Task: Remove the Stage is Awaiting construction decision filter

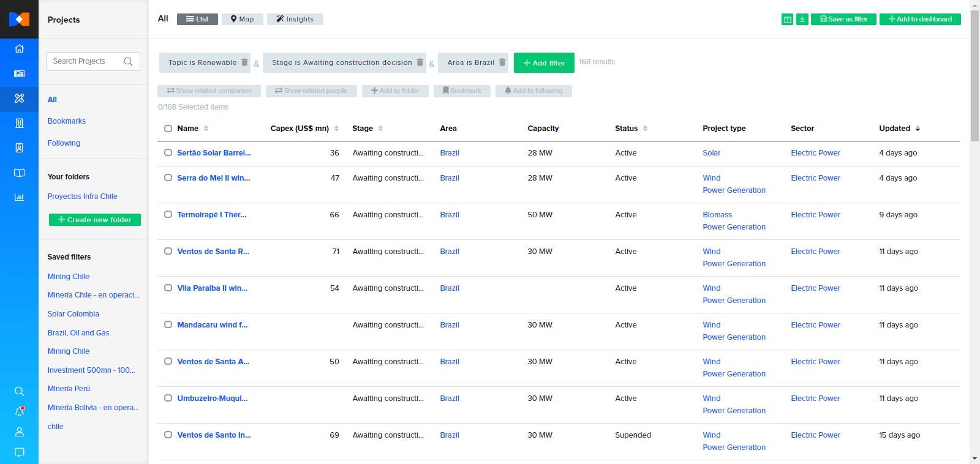Action: pyautogui.click(x=420, y=62)
